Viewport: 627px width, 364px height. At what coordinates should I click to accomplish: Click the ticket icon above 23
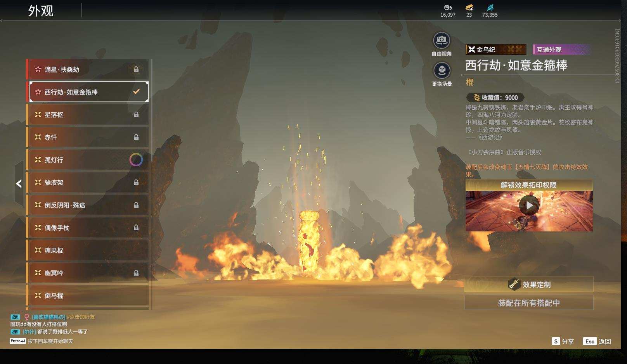click(469, 7)
